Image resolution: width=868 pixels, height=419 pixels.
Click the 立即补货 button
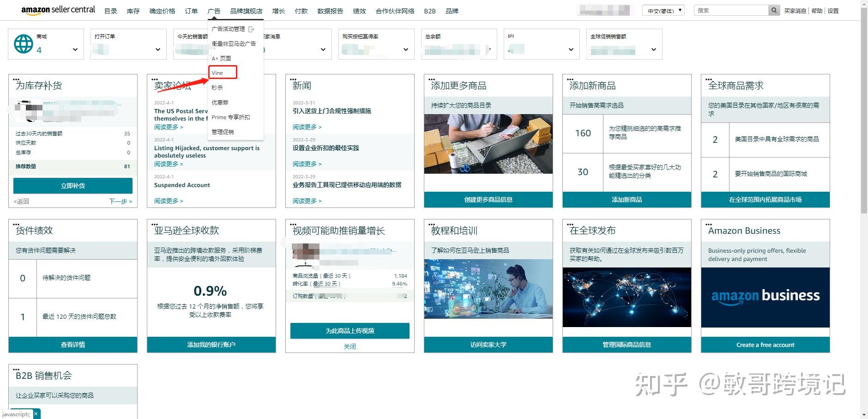click(73, 186)
